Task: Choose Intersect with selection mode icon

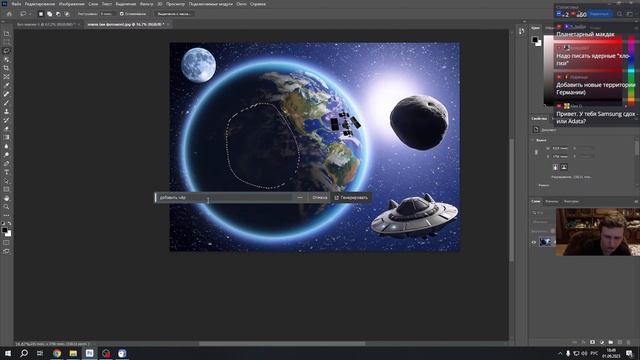Action: pos(67,14)
